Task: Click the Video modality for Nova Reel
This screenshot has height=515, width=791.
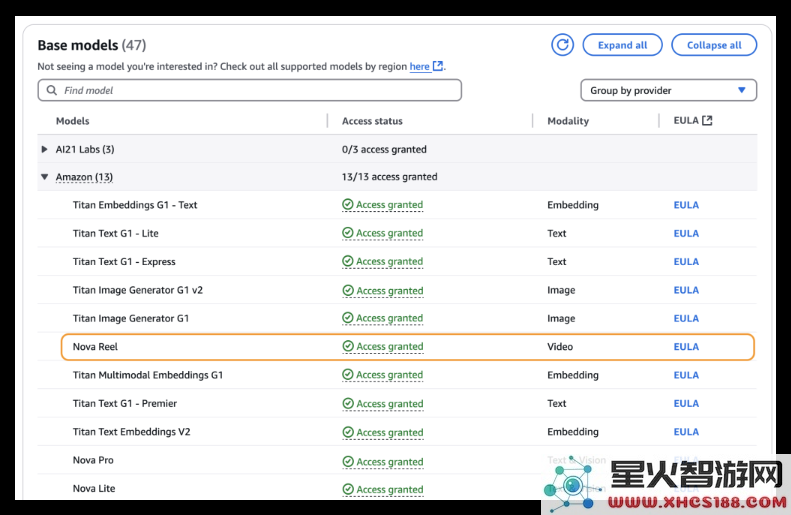Action: coord(560,347)
